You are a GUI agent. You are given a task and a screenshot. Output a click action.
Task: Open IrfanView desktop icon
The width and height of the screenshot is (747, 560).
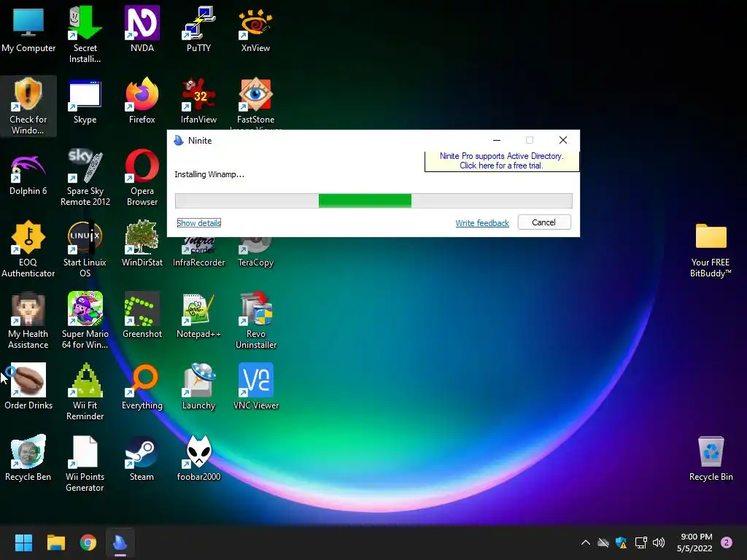coord(198,101)
